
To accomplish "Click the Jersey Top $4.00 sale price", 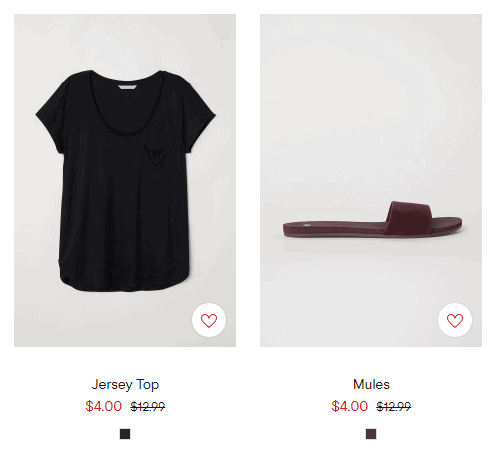I will [x=103, y=406].
